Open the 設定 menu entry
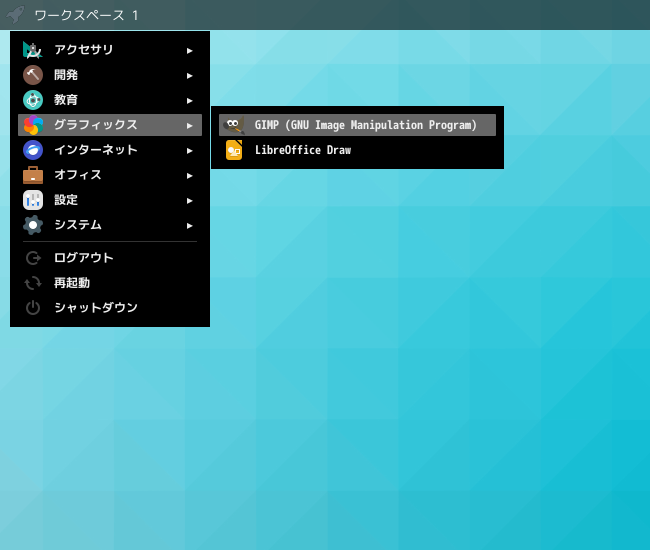This screenshot has width=650, height=550. pyautogui.click(x=110, y=200)
